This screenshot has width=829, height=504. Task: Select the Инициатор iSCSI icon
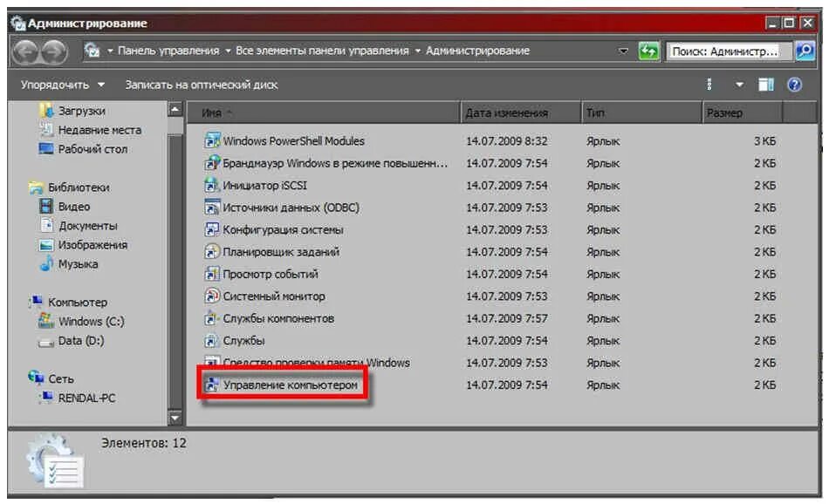point(211,185)
